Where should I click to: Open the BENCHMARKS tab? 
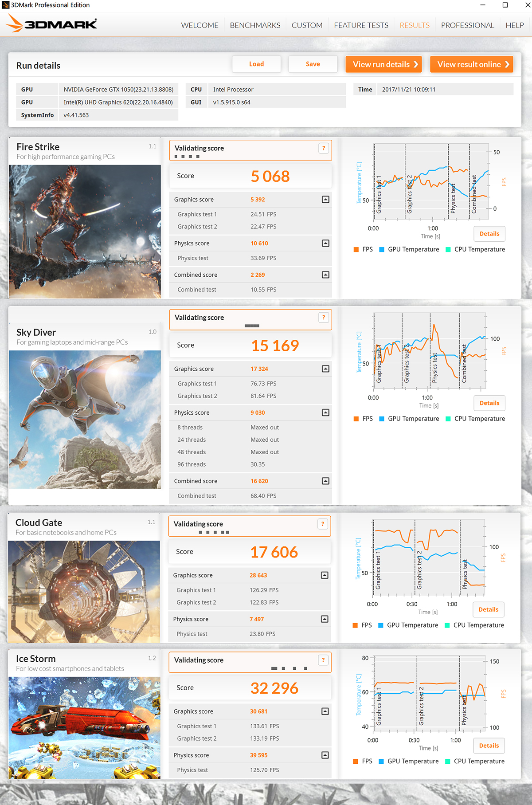255,25
